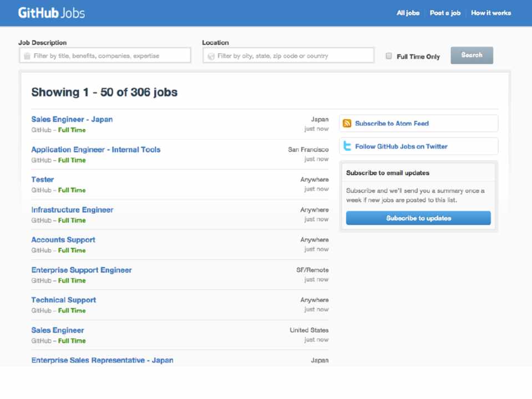Screen dimensions: 532x399
Task: Click Follow GitHub Jobs on Twitter link
Action: pyautogui.click(x=401, y=146)
